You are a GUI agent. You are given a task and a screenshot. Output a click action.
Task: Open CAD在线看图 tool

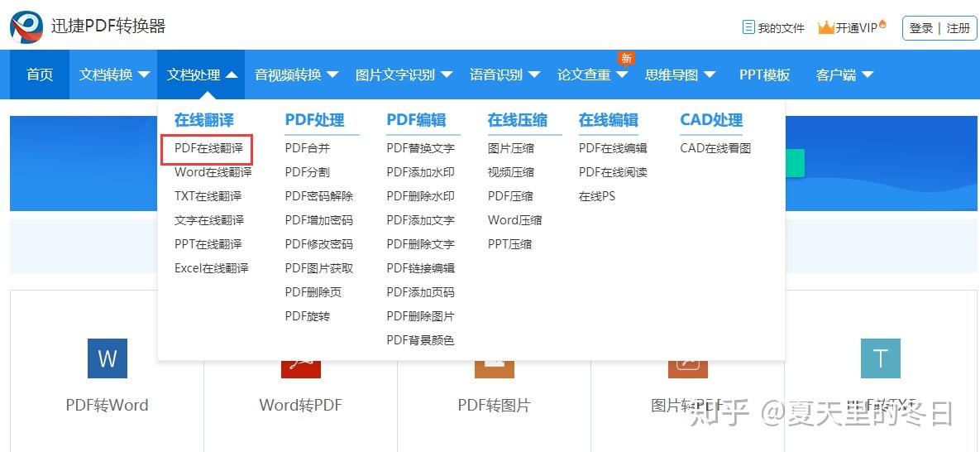pyautogui.click(x=715, y=148)
